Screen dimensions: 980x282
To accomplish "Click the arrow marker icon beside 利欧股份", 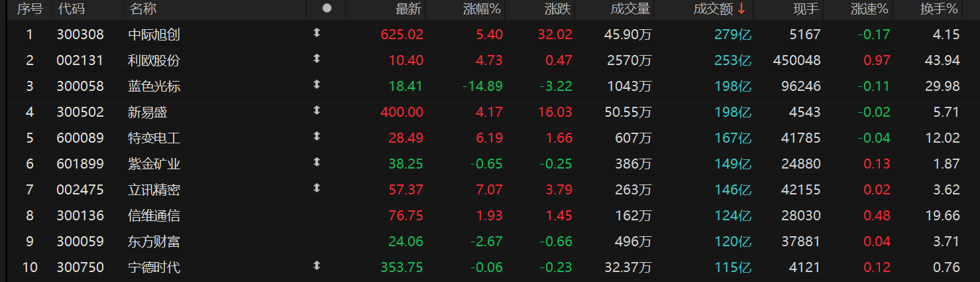I will pos(317,58).
